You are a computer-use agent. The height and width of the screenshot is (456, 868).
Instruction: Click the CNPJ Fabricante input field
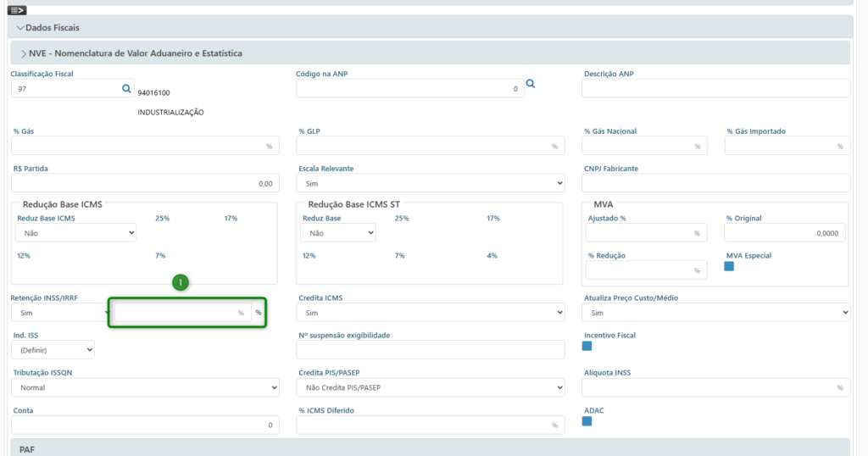715,183
